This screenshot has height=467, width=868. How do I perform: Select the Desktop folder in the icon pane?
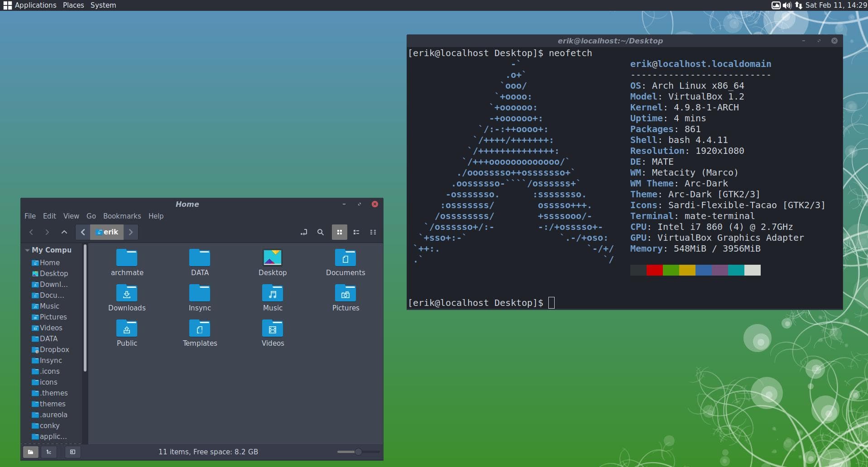tap(273, 262)
